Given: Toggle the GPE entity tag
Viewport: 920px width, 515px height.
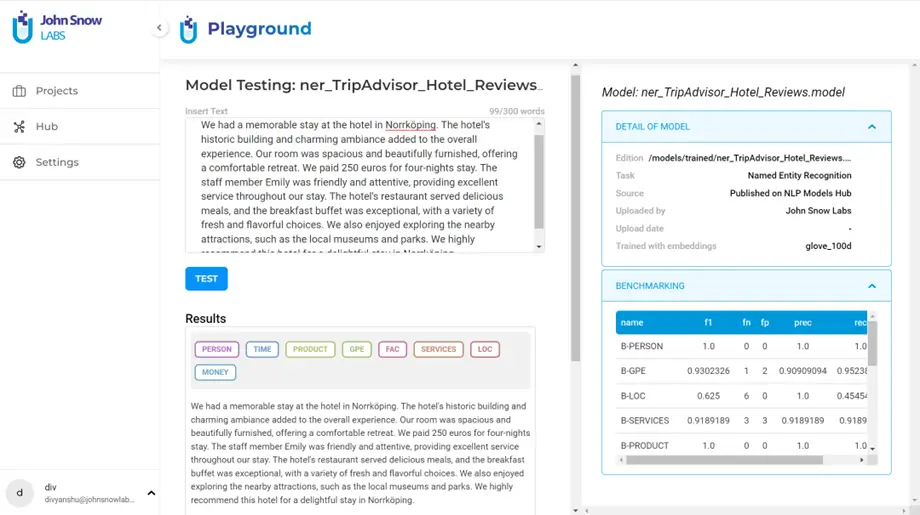Looking at the screenshot, I should coord(357,349).
